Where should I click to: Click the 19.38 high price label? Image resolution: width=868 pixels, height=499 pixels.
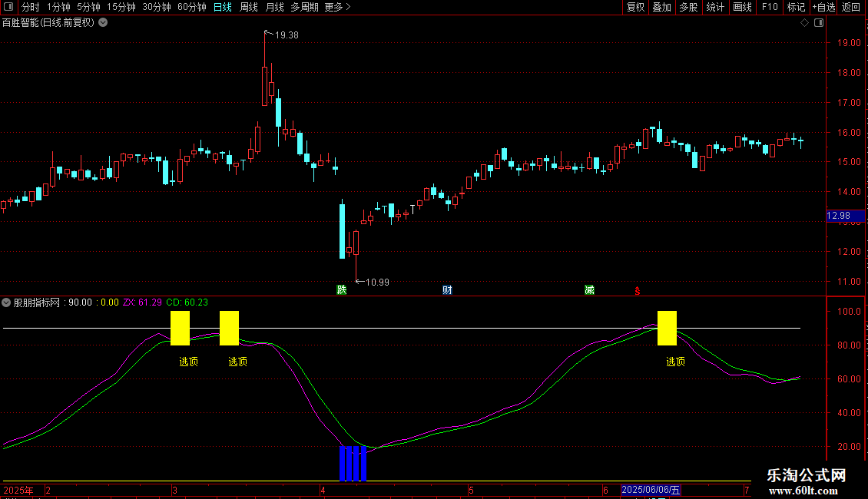[287, 35]
